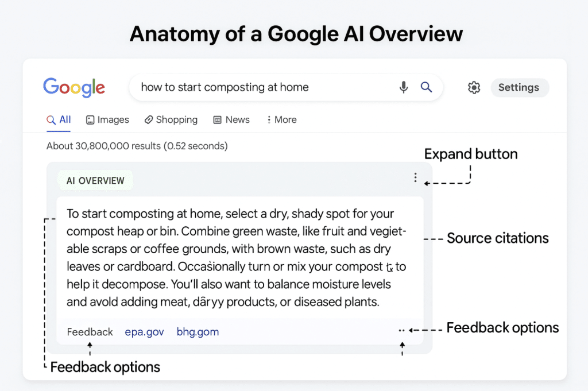Screen dimensions: 588x391
Task: Select the All search tab
Action: [59, 119]
